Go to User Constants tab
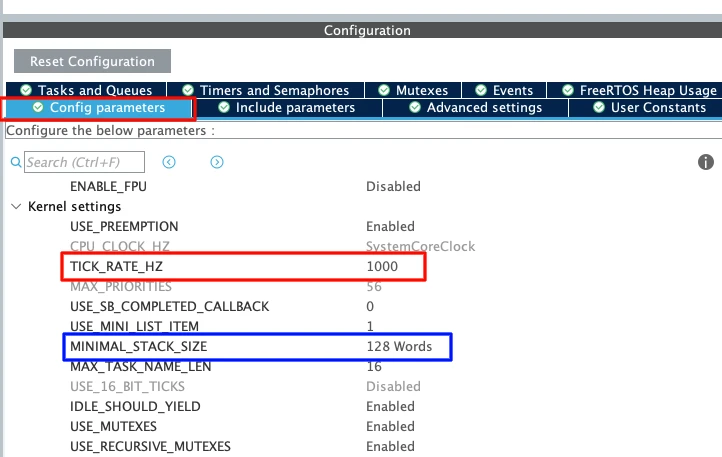The width and height of the screenshot is (722, 457). click(x=649, y=107)
